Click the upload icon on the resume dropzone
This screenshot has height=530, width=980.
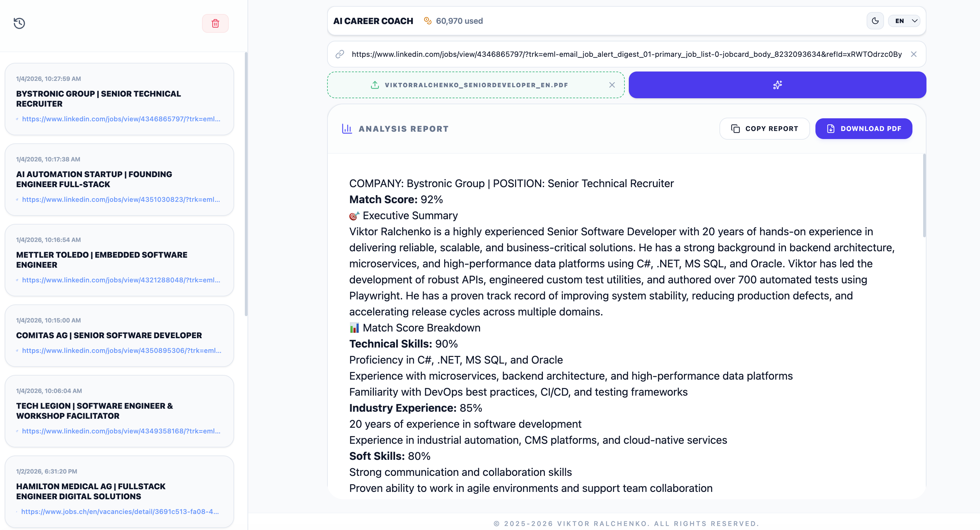click(x=375, y=85)
